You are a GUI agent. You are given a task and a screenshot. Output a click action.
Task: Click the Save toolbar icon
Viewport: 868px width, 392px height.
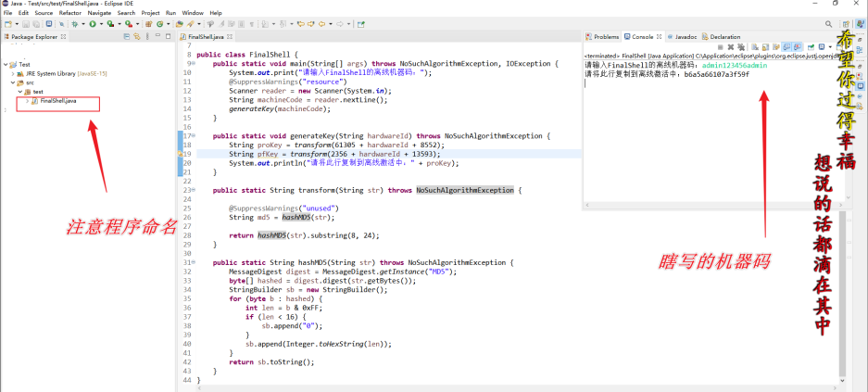(25, 24)
